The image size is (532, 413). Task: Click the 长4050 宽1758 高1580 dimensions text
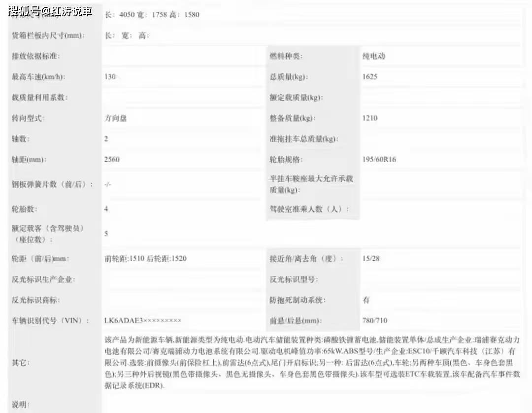tap(152, 15)
